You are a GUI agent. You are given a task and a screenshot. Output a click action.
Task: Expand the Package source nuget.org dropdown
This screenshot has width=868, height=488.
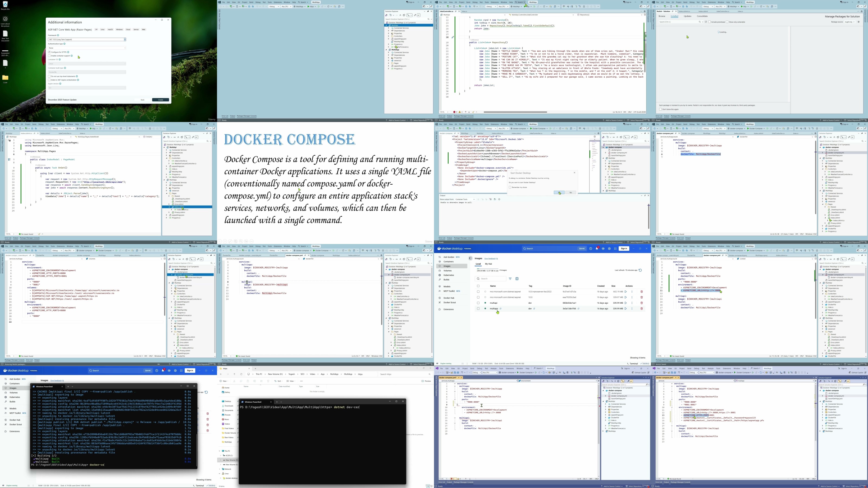tap(850, 22)
